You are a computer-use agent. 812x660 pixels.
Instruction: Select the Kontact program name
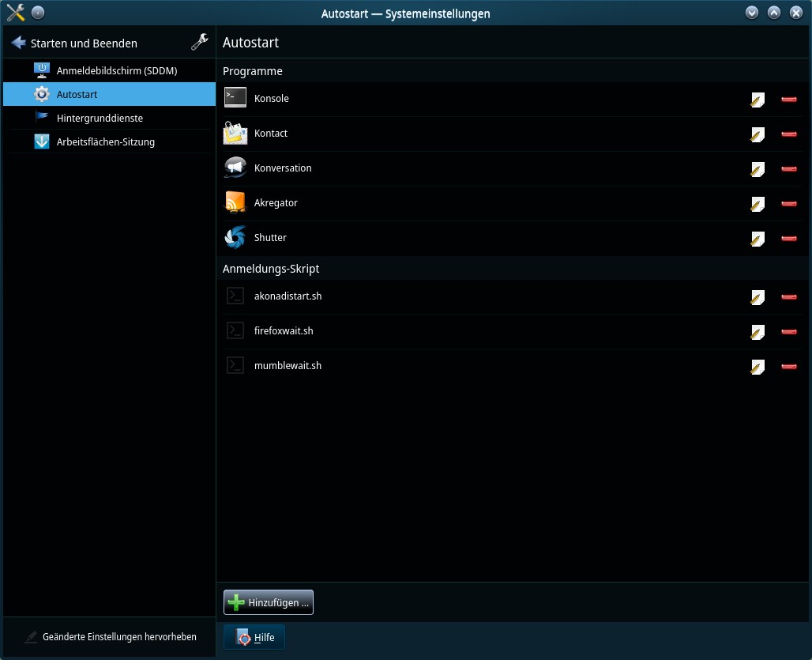(270, 133)
